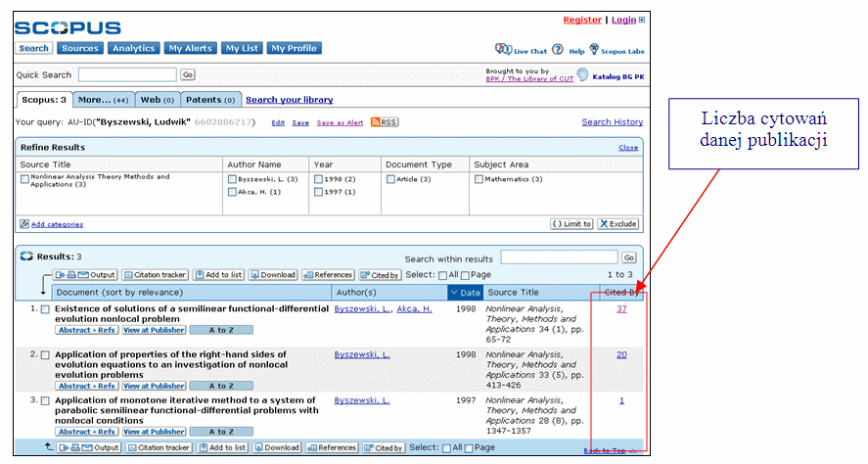Screen dimensions: 868x464
Task: Switch to the Patents tab
Action: (x=212, y=100)
